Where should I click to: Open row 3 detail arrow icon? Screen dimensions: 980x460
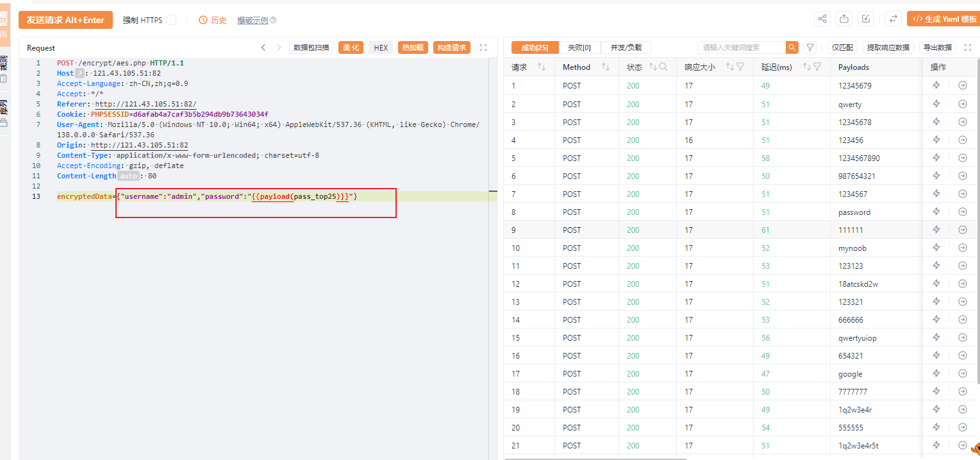(962, 122)
